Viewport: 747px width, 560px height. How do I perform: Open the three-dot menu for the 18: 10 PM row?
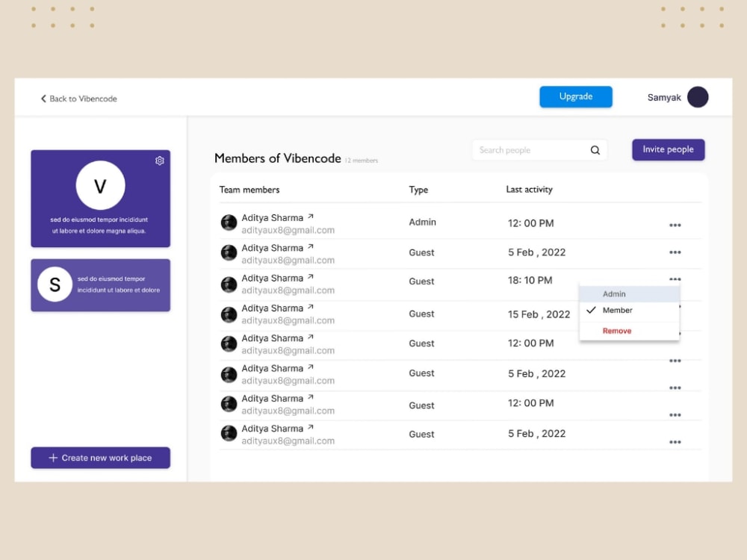(675, 279)
